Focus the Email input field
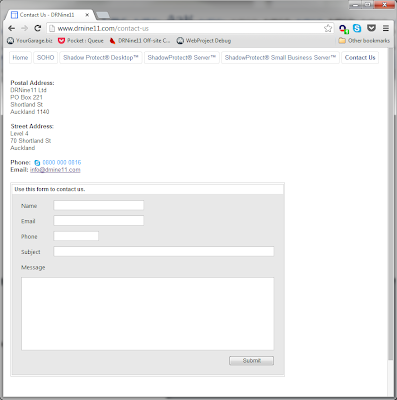The width and height of the screenshot is (397, 400). (99, 221)
